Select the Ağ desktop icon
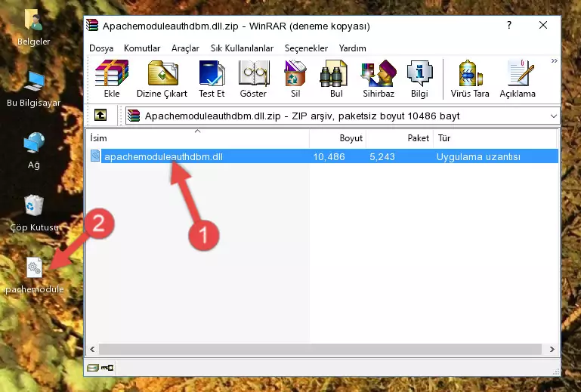This screenshot has height=392, width=581. click(x=34, y=150)
